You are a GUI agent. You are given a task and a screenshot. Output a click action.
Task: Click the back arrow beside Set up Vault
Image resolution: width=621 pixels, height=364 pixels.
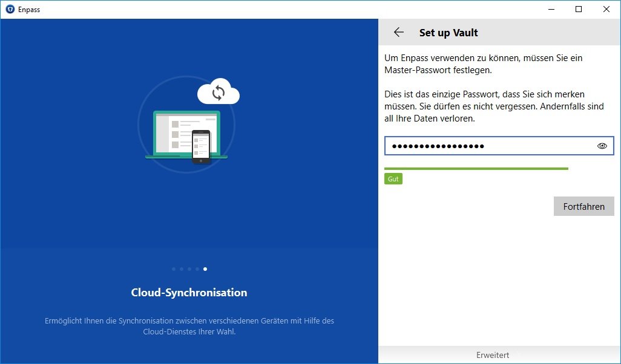[398, 33]
